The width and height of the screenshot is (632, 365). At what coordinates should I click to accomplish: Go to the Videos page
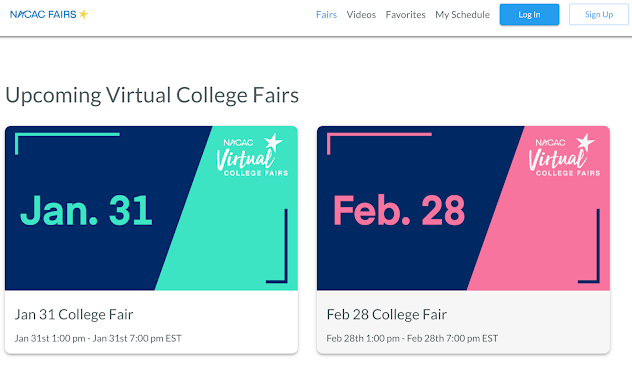(x=361, y=15)
